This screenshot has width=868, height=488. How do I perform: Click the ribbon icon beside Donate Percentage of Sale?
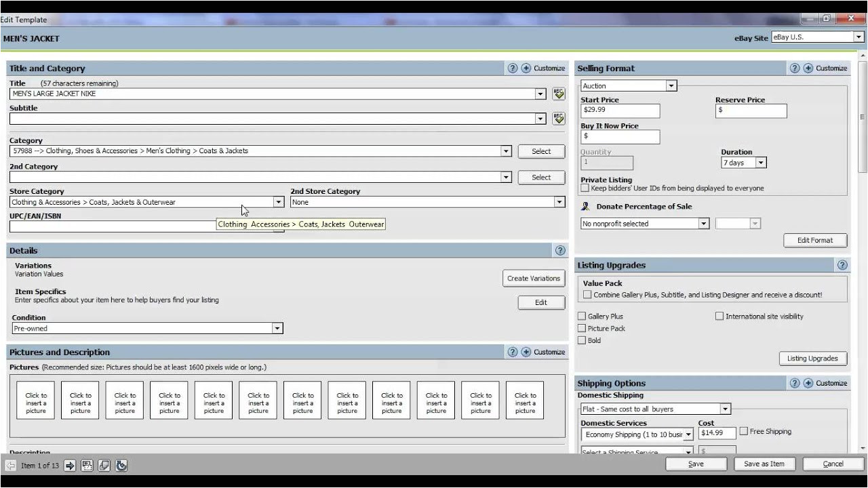click(585, 207)
